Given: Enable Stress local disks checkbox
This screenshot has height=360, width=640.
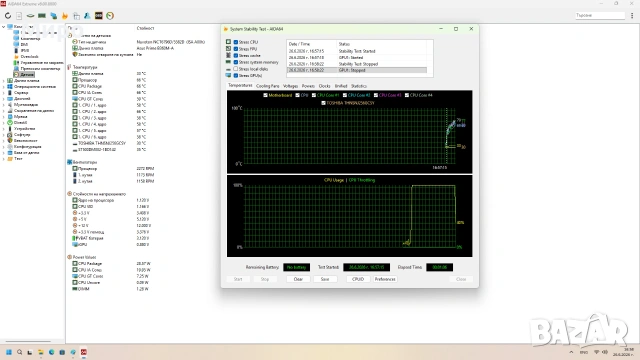Looking at the screenshot, I should pyautogui.click(x=236, y=69).
